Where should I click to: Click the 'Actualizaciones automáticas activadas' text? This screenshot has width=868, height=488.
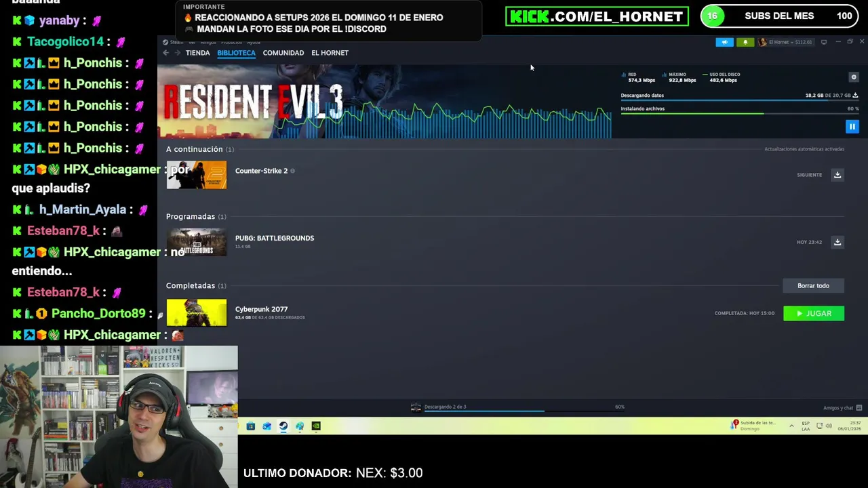(804, 149)
